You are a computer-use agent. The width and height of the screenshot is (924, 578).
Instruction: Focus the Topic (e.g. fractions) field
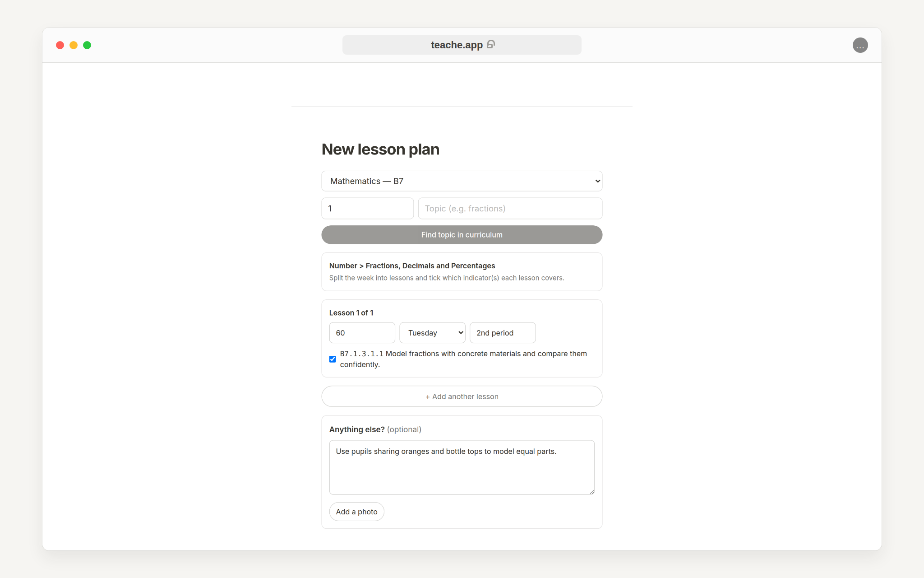point(510,209)
